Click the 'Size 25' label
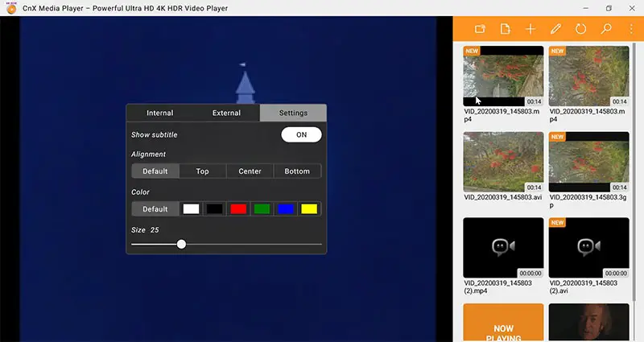The width and height of the screenshot is (644, 342). tap(145, 230)
